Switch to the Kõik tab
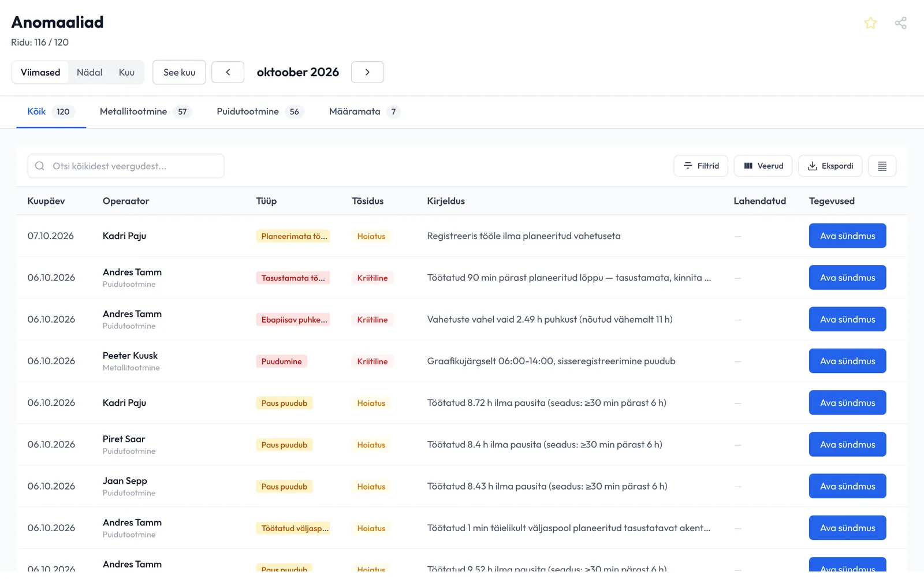Viewport: 924px width, 579px height. click(51, 111)
